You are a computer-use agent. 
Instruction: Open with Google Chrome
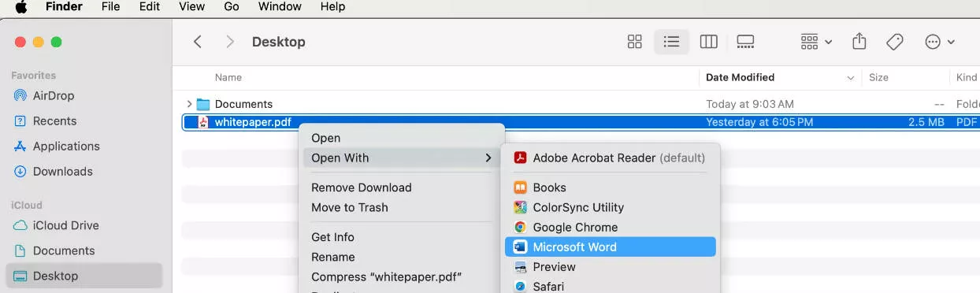pyautogui.click(x=611, y=227)
